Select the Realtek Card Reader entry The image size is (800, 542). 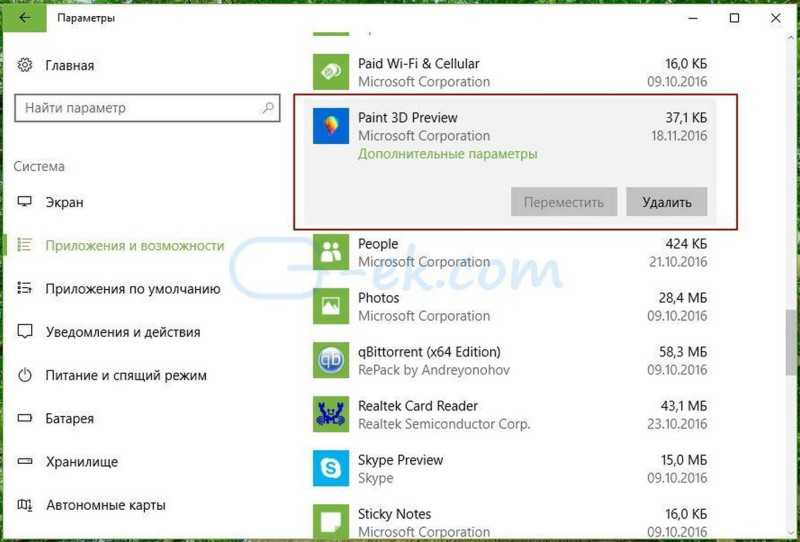coord(510,414)
